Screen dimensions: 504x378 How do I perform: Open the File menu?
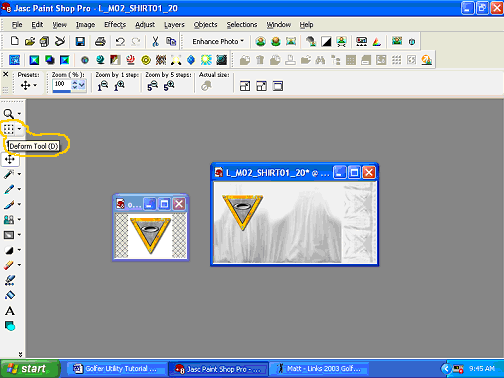coord(17,25)
